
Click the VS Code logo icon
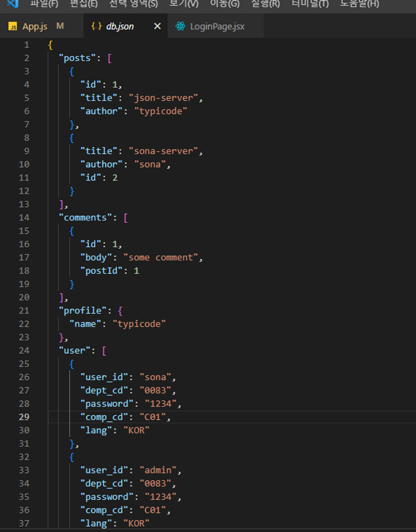click(13, 3)
